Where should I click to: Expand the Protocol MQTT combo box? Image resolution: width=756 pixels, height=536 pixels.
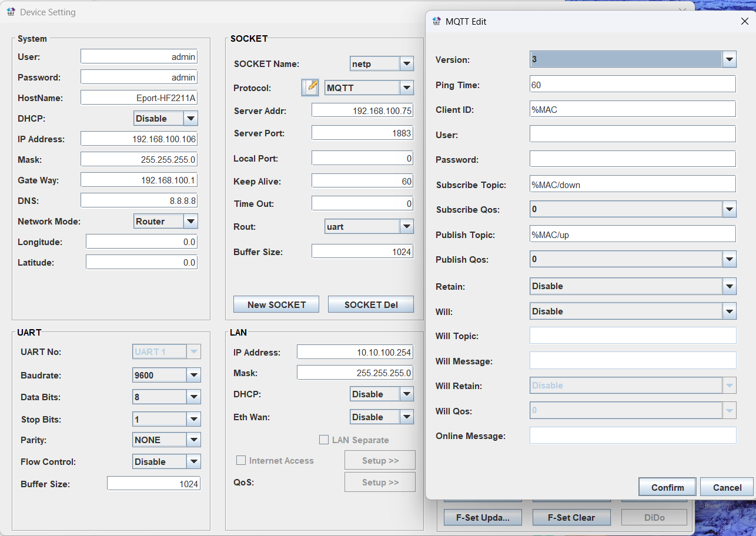click(406, 88)
